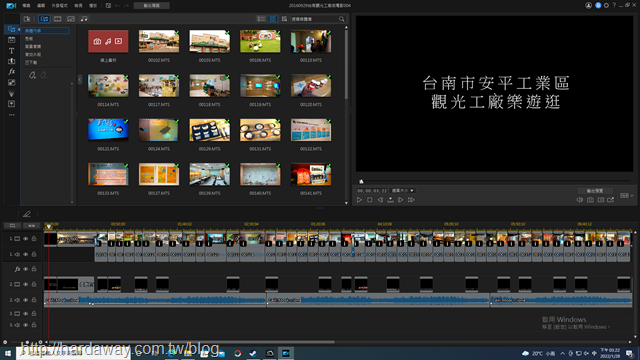Open the first menu next to app logo
Screen dimensions: 640x360
pyautogui.click(x=27, y=6)
